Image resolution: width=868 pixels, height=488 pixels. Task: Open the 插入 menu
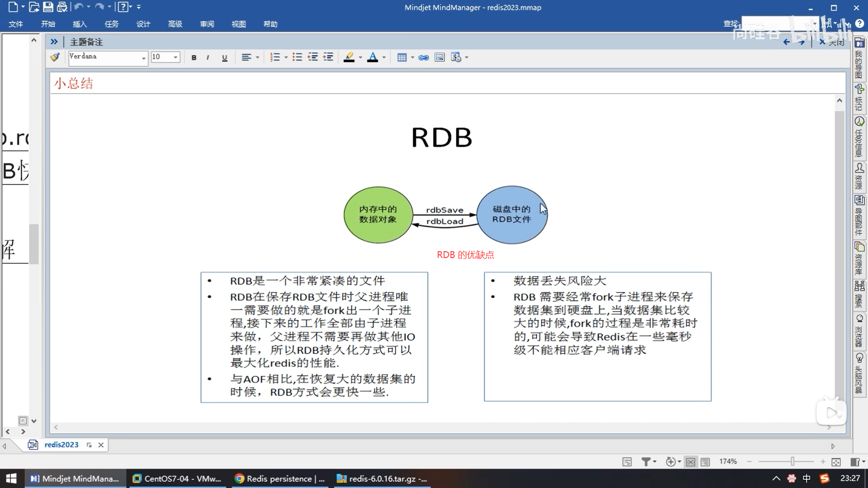pyautogui.click(x=80, y=24)
